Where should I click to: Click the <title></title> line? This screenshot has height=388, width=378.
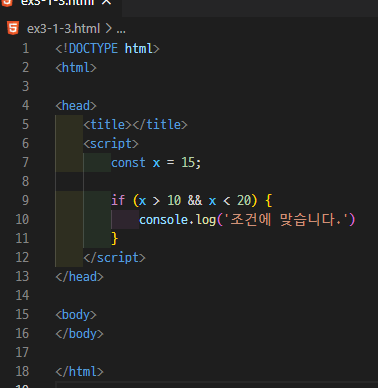(x=135, y=125)
